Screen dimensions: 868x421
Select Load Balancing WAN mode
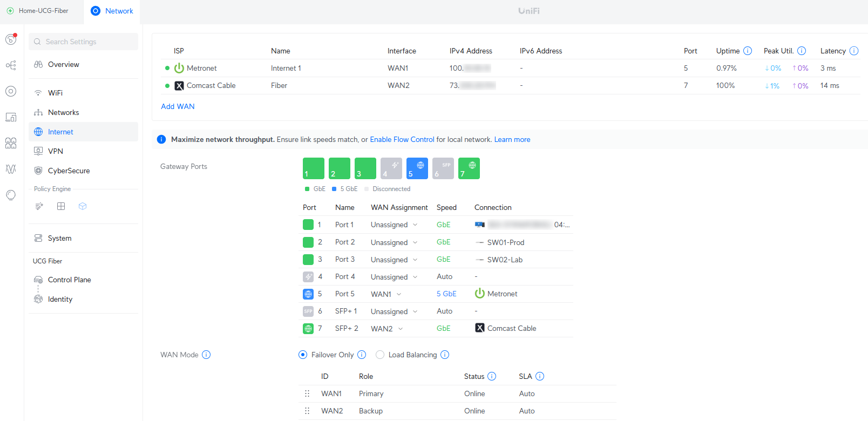pos(380,355)
